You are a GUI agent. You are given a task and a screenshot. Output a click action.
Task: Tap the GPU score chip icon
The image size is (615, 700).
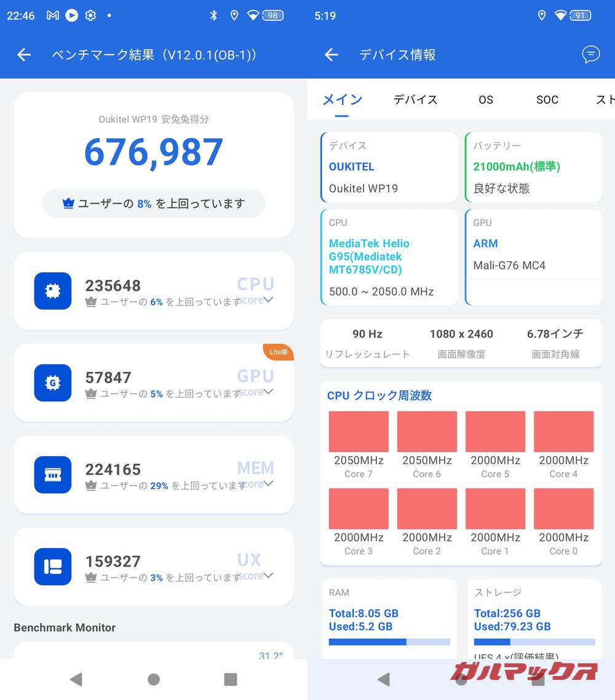point(53,383)
